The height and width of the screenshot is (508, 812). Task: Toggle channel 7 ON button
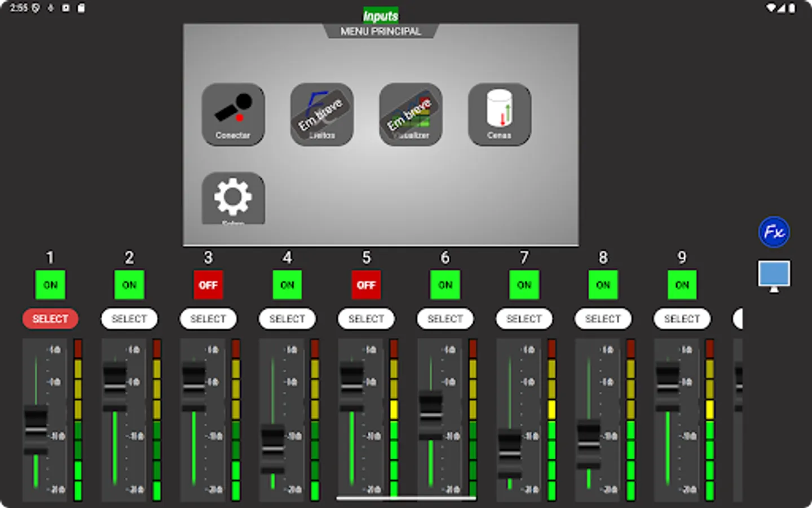524,285
